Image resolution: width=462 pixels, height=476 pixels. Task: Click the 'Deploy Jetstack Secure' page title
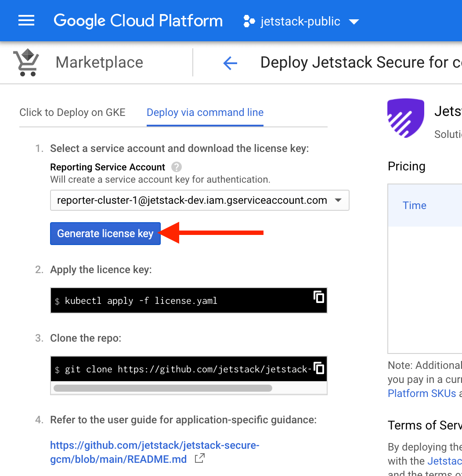pos(361,62)
